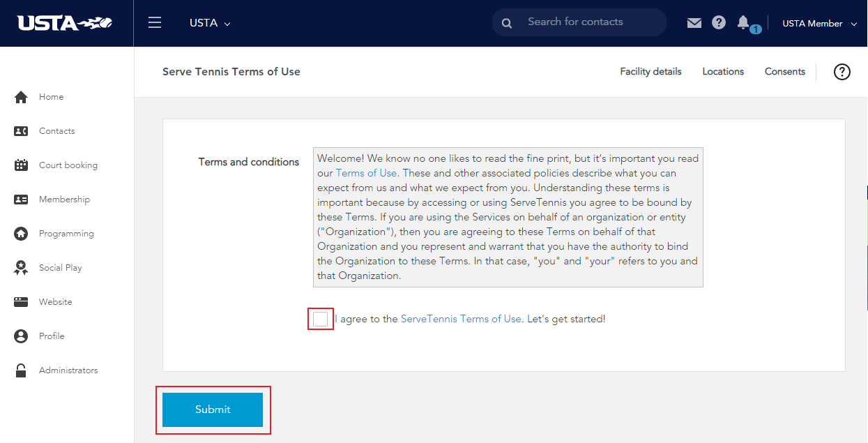Open the mail envelope icon

point(694,23)
